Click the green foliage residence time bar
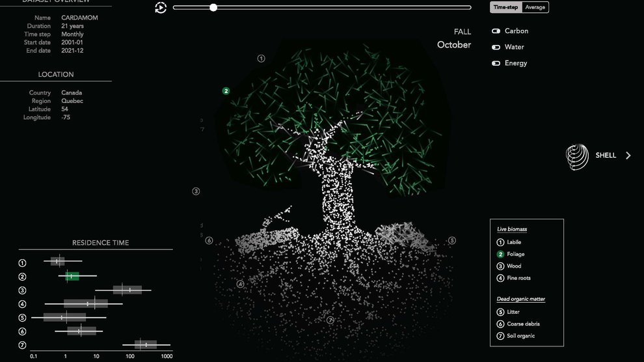 tap(72, 276)
